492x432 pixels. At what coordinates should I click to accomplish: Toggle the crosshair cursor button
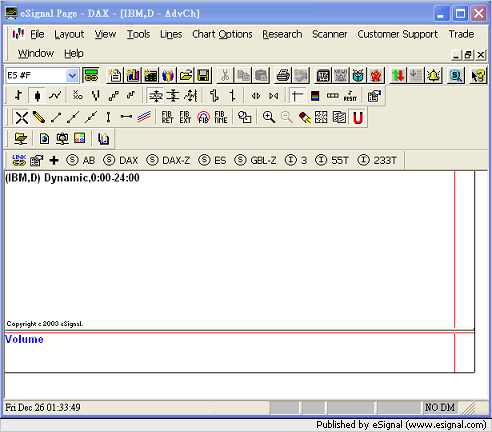click(x=297, y=96)
